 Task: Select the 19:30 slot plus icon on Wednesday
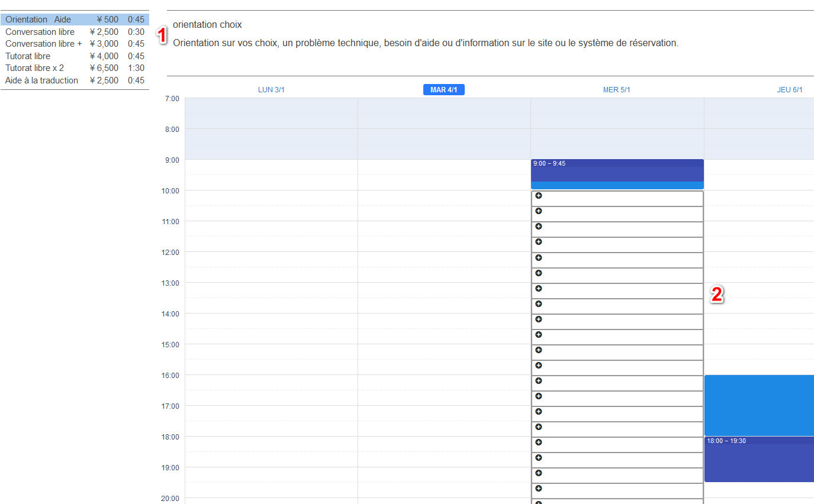(539, 489)
